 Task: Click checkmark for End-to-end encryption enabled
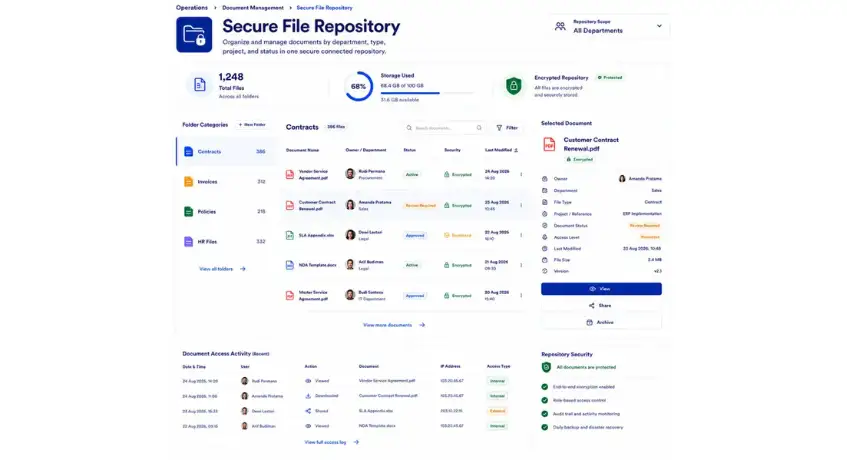544,387
